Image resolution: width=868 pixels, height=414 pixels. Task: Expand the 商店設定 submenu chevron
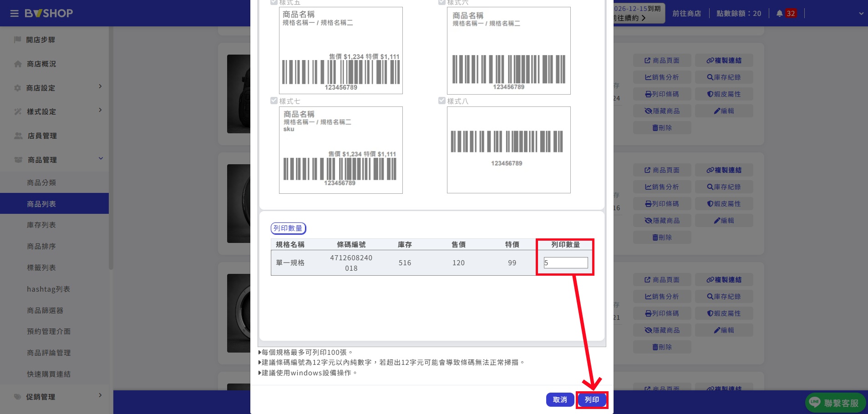(x=100, y=86)
